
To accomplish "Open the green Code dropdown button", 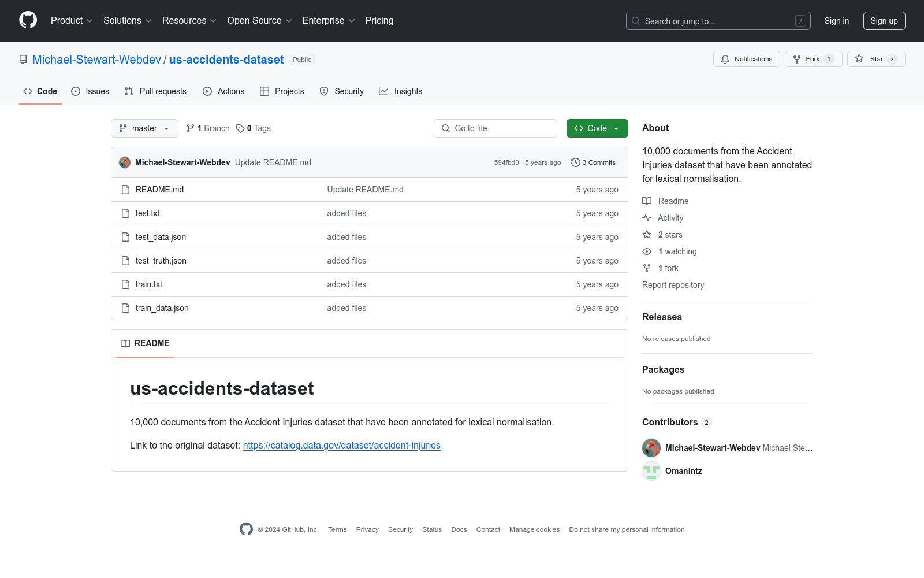I will coord(597,128).
